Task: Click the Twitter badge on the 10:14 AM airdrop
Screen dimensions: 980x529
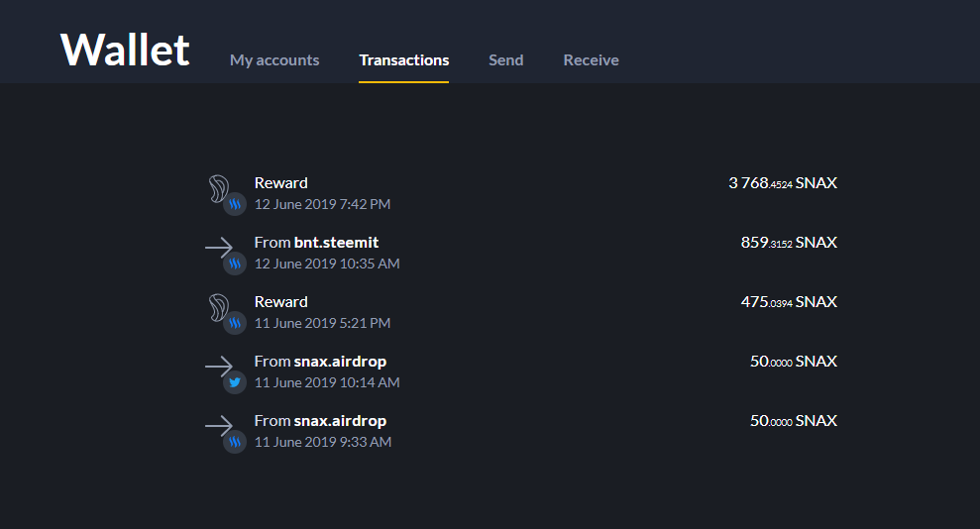Action: click(x=235, y=383)
